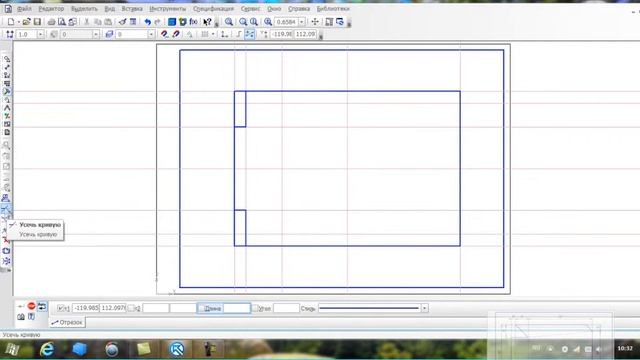Open an existing file via the folder icon

[27, 22]
